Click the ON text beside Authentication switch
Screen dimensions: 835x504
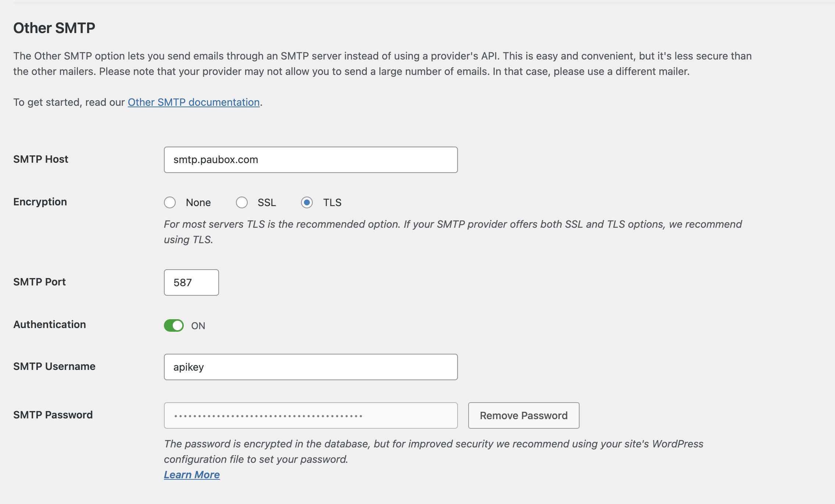(198, 326)
